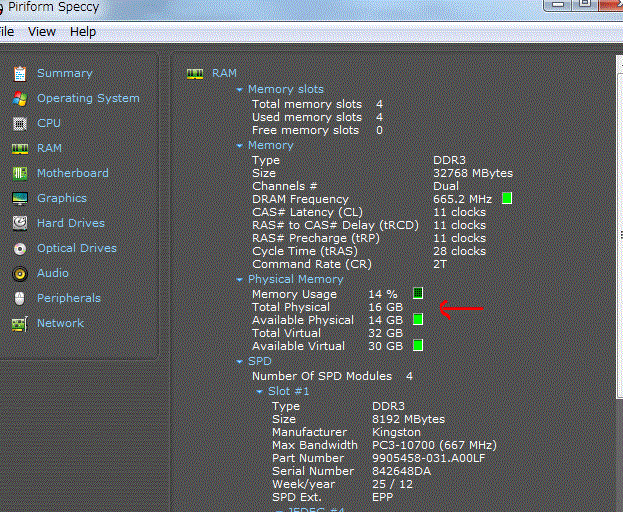Open the Hard Drives section link
This screenshot has height=512, width=623.
coord(71,223)
